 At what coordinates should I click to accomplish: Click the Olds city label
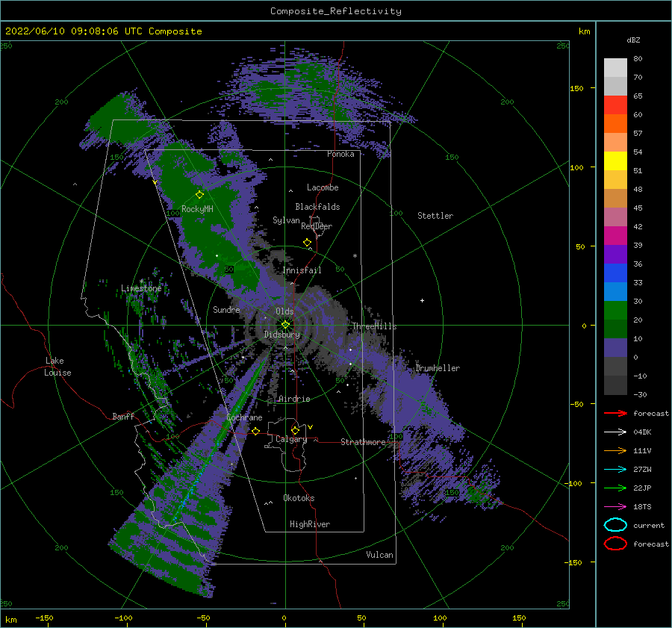coord(284,311)
